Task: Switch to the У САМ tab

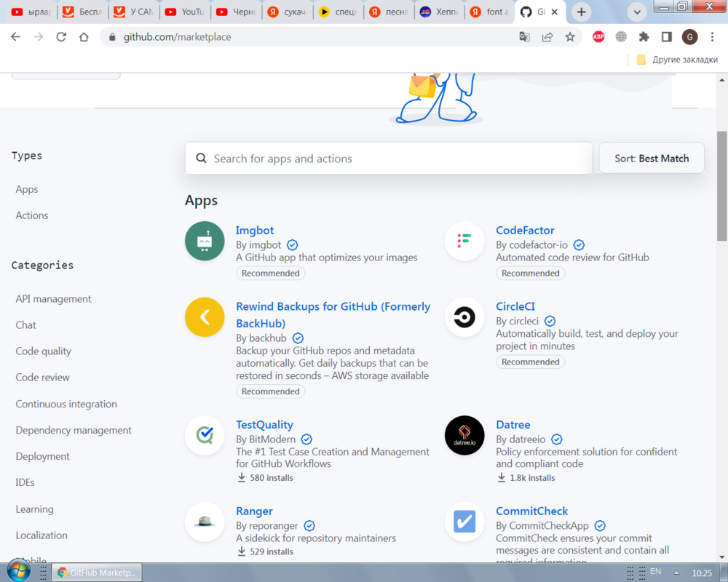Action: [x=134, y=12]
